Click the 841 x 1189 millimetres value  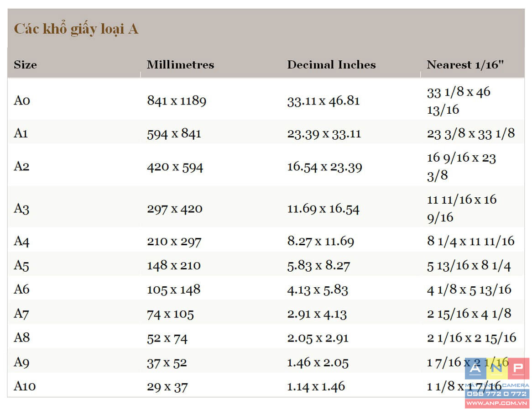pyautogui.click(x=177, y=100)
